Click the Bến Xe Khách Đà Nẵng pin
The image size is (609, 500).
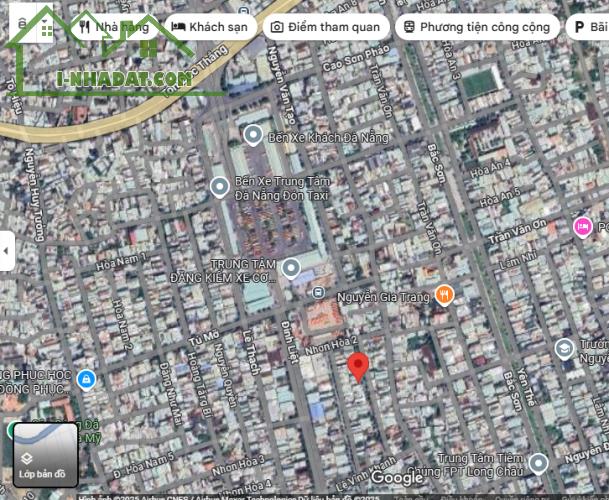[253, 136]
